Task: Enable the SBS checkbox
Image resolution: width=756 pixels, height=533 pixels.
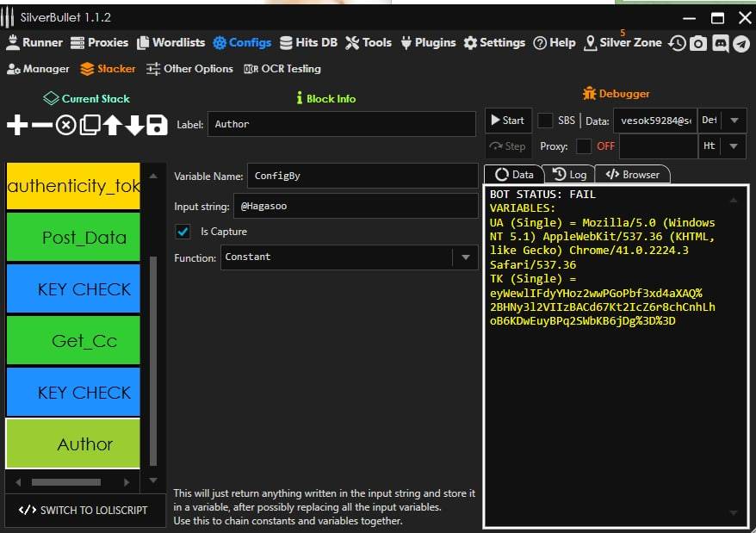Action: coord(545,121)
